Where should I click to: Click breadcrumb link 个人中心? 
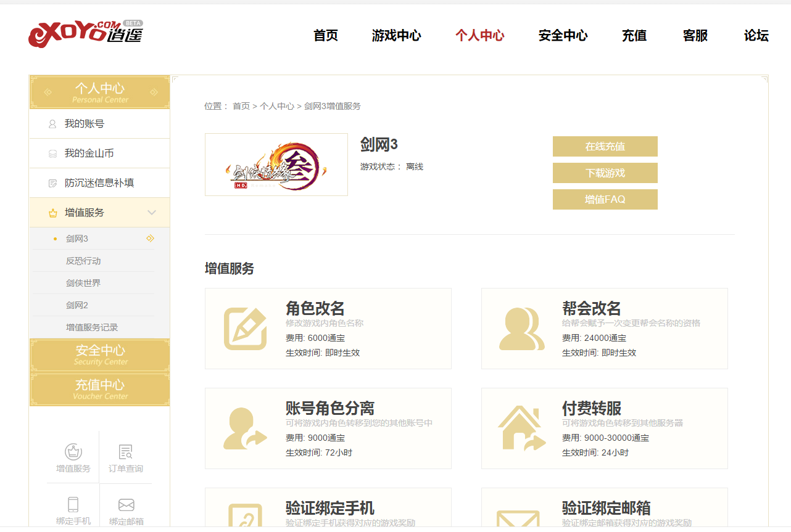tap(277, 106)
